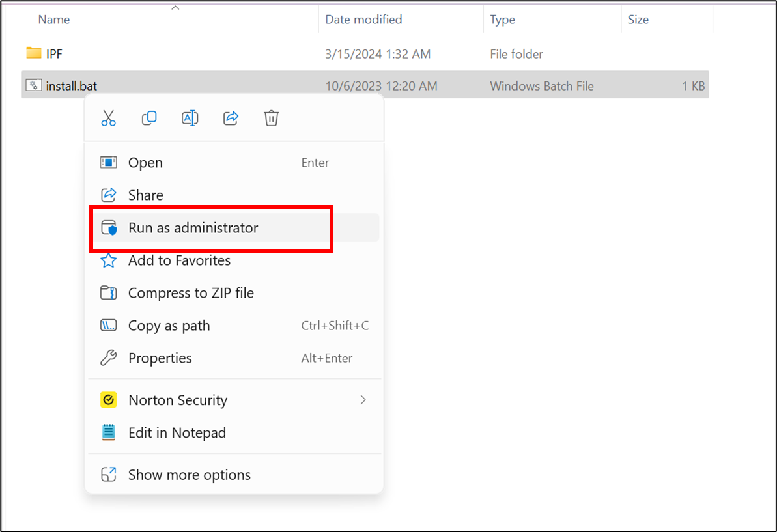Choose Copy as path option

click(169, 326)
